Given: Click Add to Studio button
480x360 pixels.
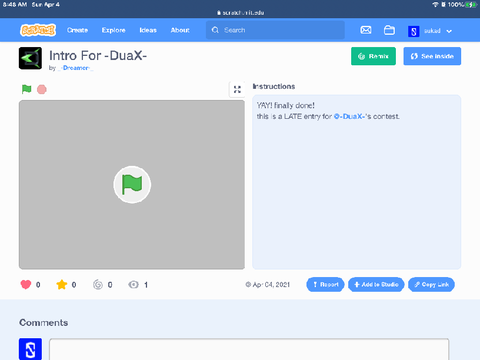Looking at the screenshot, I should tap(376, 284).
